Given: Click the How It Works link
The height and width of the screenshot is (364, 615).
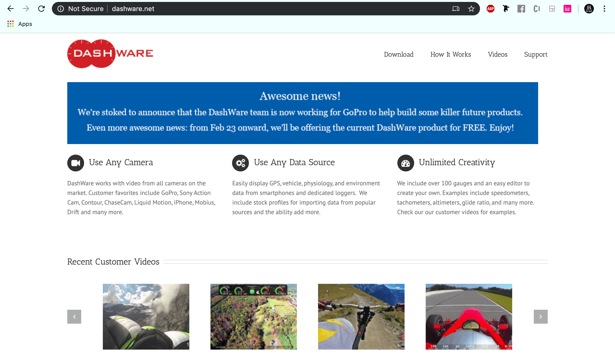Looking at the screenshot, I should coord(451,54).
